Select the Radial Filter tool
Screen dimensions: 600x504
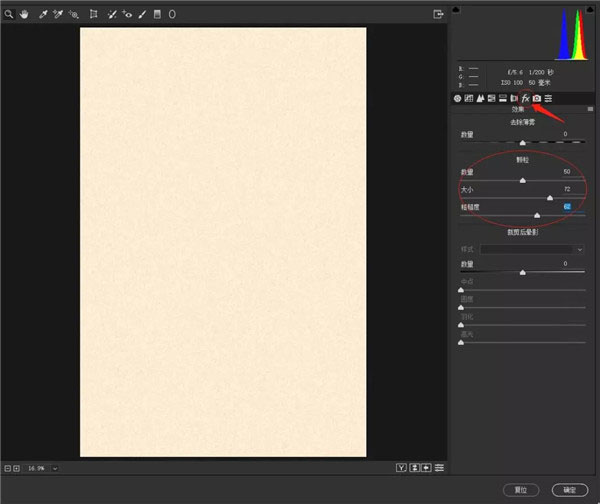171,15
